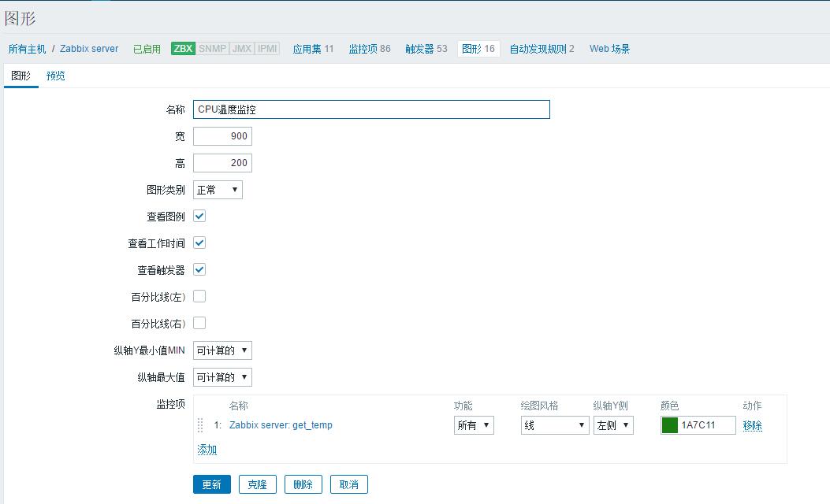
Task: Click the 已启用 status link
Action: (x=147, y=49)
